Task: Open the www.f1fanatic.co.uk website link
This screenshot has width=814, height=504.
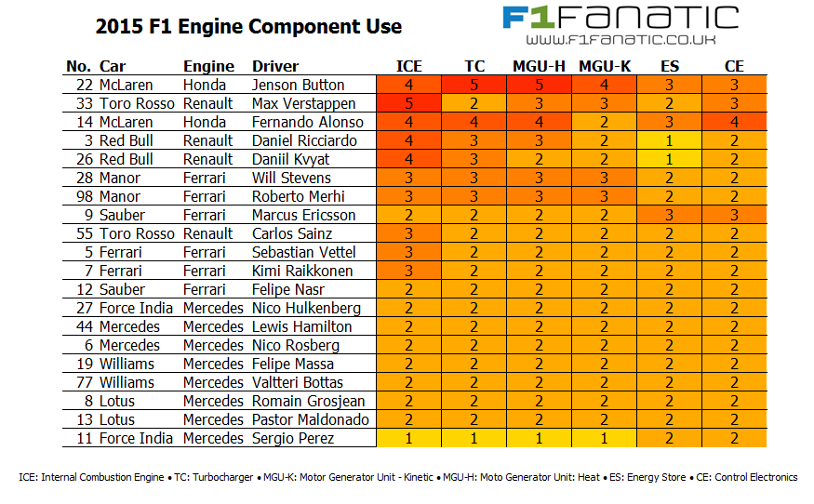Action: coord(620,41)
